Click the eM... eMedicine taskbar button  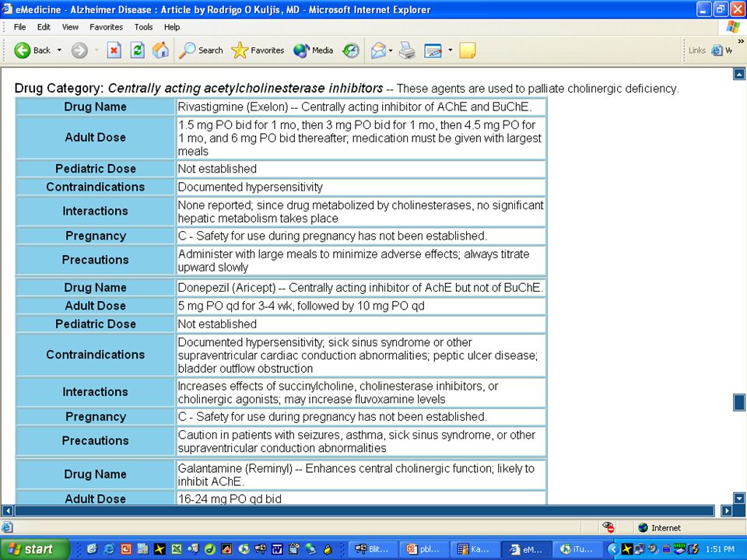click(526, 549)
